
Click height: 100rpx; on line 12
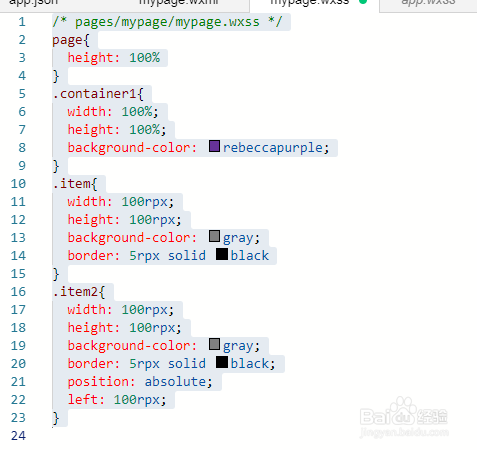tap(124, 220)
